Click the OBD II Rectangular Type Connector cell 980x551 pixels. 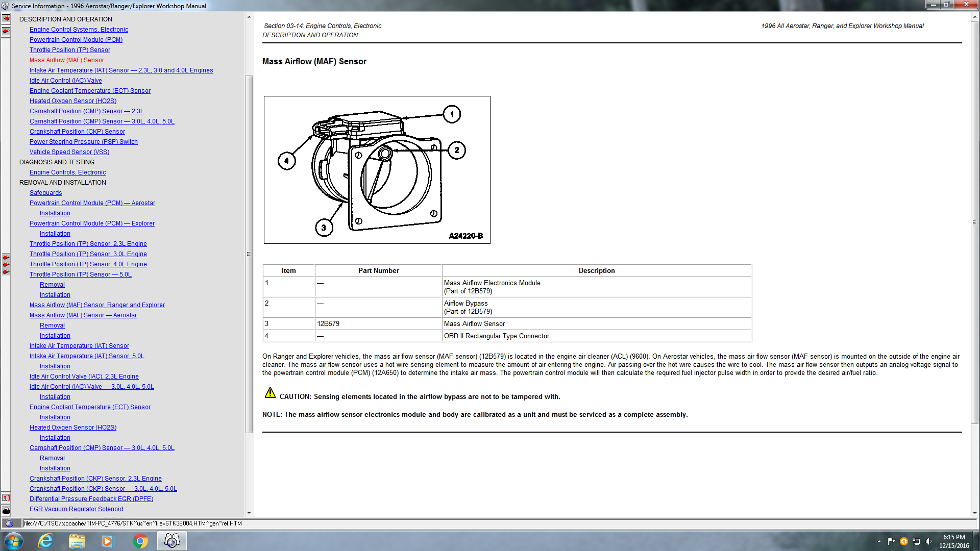(x=597, y=336)
